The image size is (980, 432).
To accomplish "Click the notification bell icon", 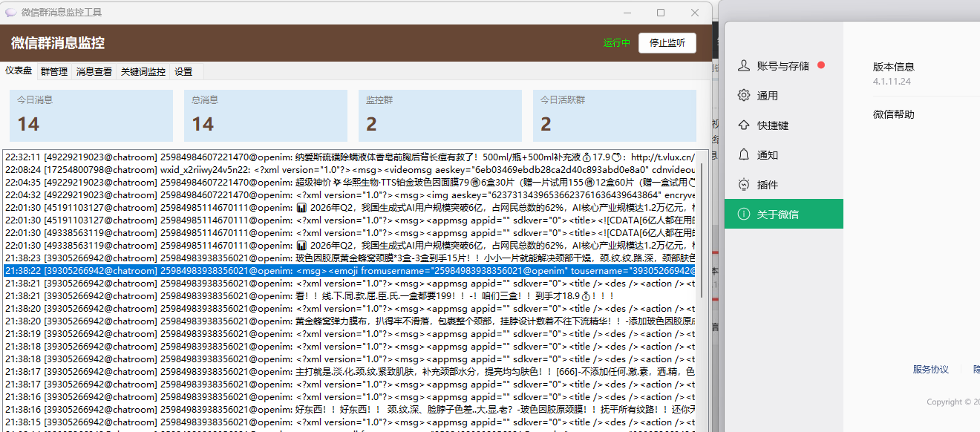I will pos(744,155).
